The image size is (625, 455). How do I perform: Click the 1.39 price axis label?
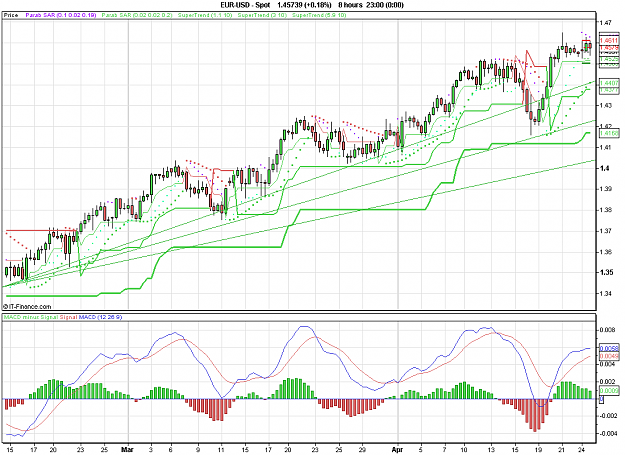click(606, 189)
